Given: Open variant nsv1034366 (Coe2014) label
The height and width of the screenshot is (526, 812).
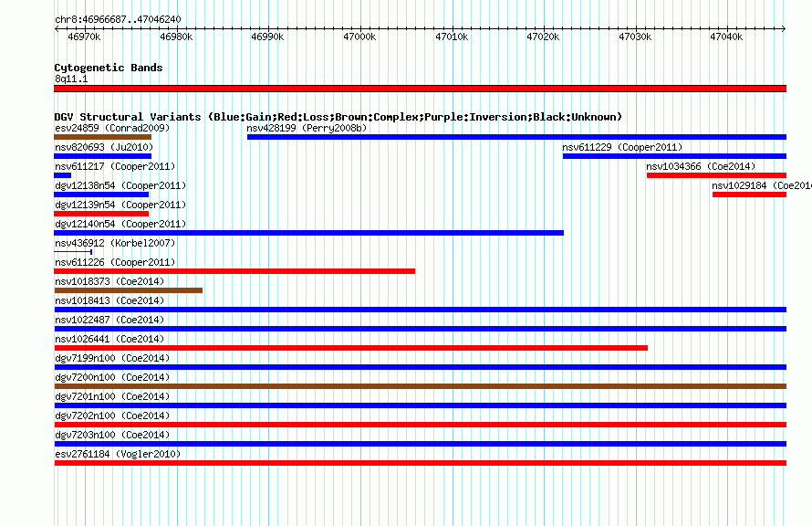Looking at the screenshot, I should [x=702, y=166].
